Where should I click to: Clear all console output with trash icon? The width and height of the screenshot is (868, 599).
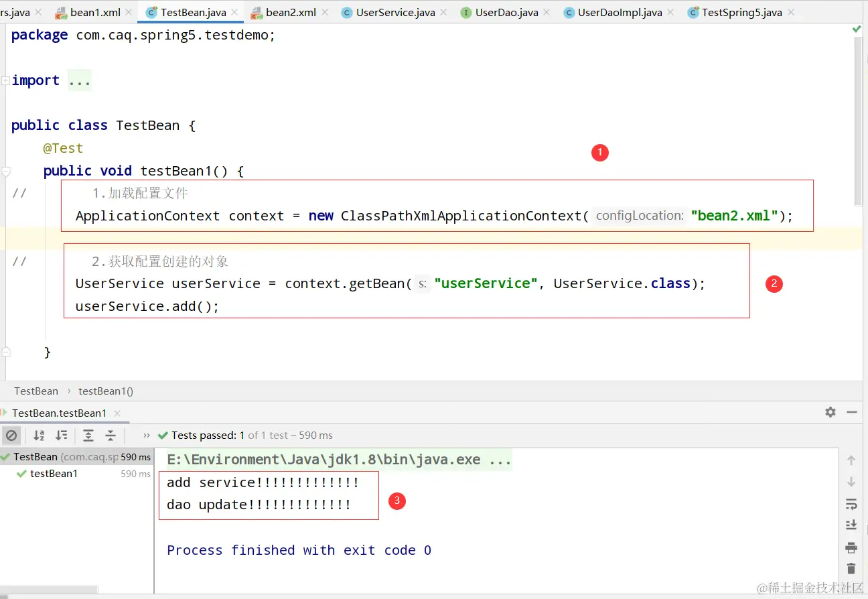[x=851, y=568]
